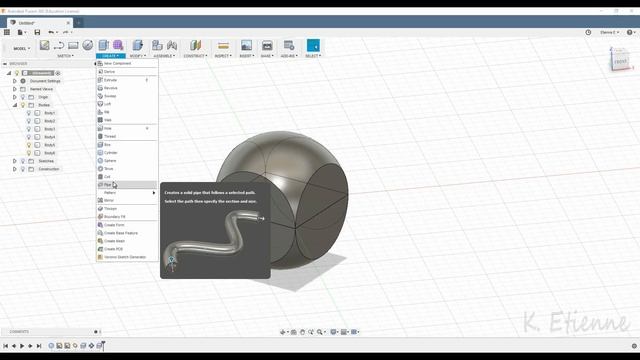Click the ViewCube FRONT face

click(620, 61)
